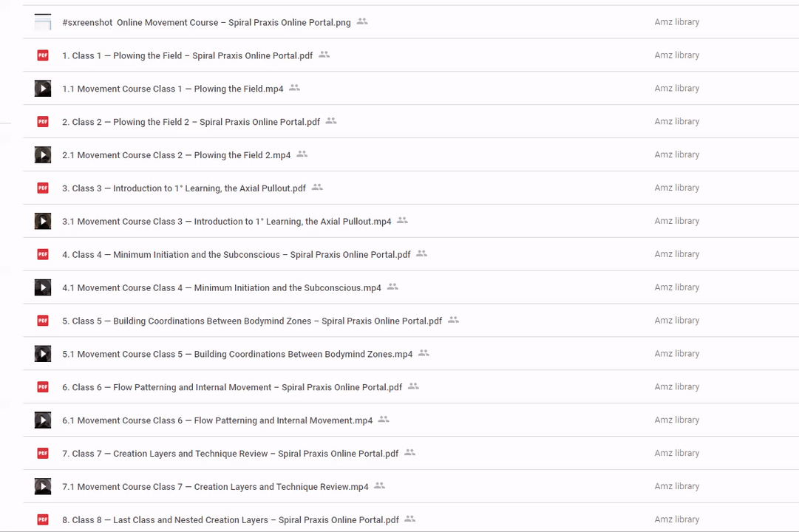Click the video icon for 4.1 Minimum Initiation
Screen dimensions: 799x532
pos(43,287)
